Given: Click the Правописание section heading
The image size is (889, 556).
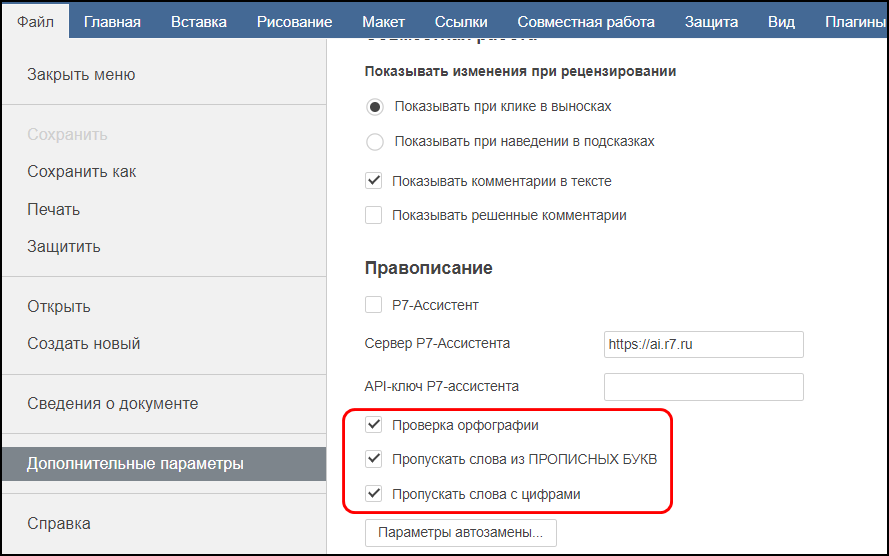Looking at the screenshot, I should [x=428, y=268].
